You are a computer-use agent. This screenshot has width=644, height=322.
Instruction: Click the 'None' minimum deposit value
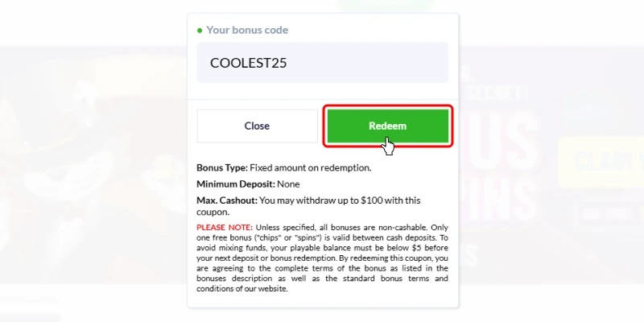pos(288,184)
